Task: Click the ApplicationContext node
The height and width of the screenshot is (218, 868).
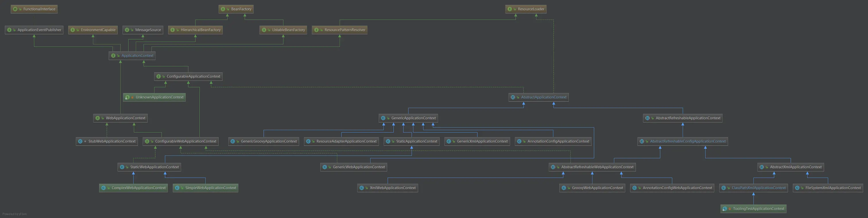Action: tap(132, 56)
